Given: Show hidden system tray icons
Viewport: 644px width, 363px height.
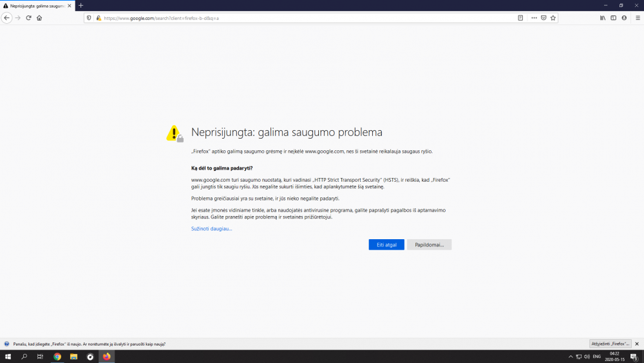Looking at the screenshot, I should point(571,357).
